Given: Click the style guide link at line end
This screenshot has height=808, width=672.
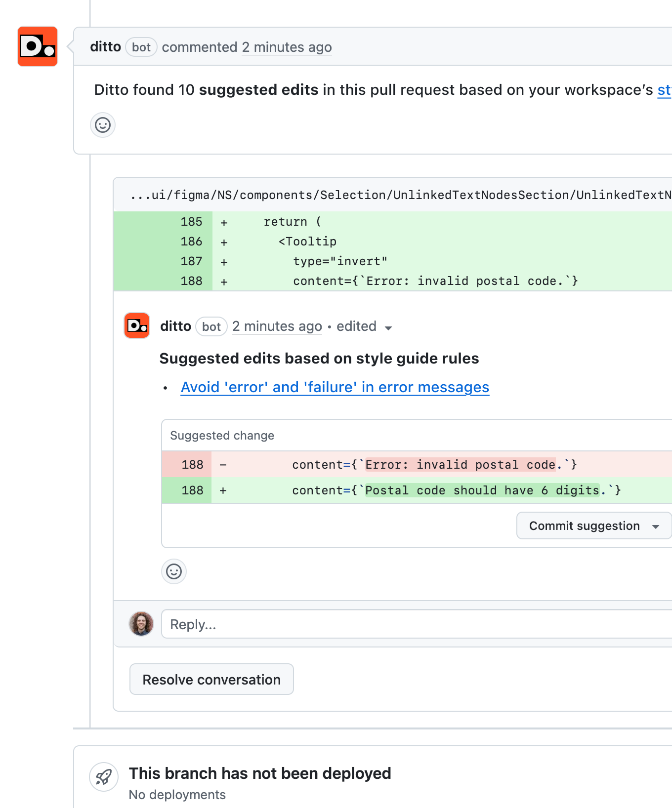Looking at the screenshot, I should coord(664,90).
